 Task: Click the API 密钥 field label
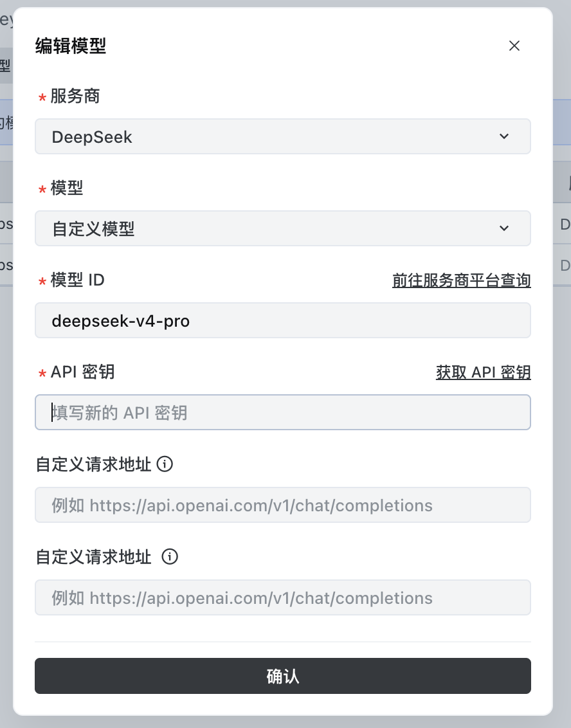click(82, 372)
